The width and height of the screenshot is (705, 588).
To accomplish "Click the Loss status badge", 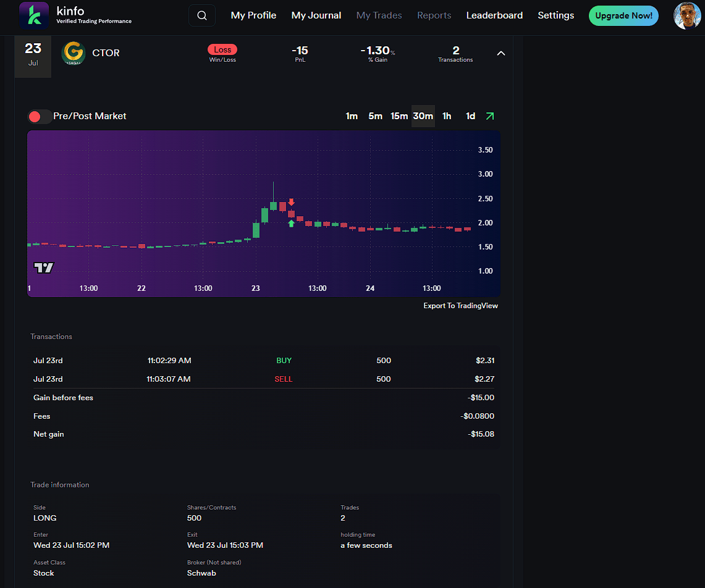I will point(222,49).
